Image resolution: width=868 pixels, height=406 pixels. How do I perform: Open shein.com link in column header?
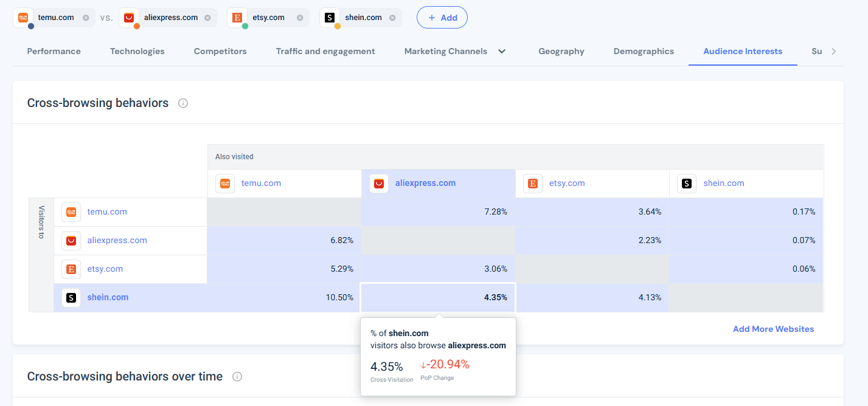click(724, 183)
